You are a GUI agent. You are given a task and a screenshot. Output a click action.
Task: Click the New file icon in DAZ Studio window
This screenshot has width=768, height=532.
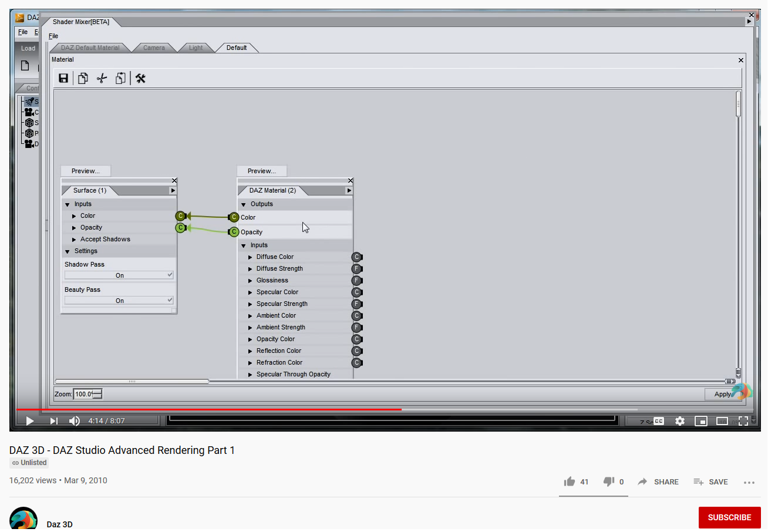[25, 66]
